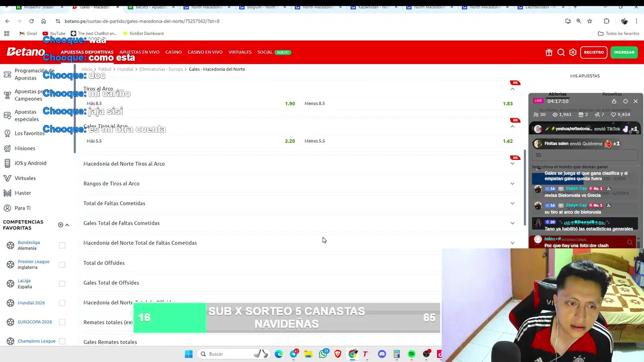Screen dimensions: 644x362
Task: Open the Gmail bookmark
Action: point(28,33)
